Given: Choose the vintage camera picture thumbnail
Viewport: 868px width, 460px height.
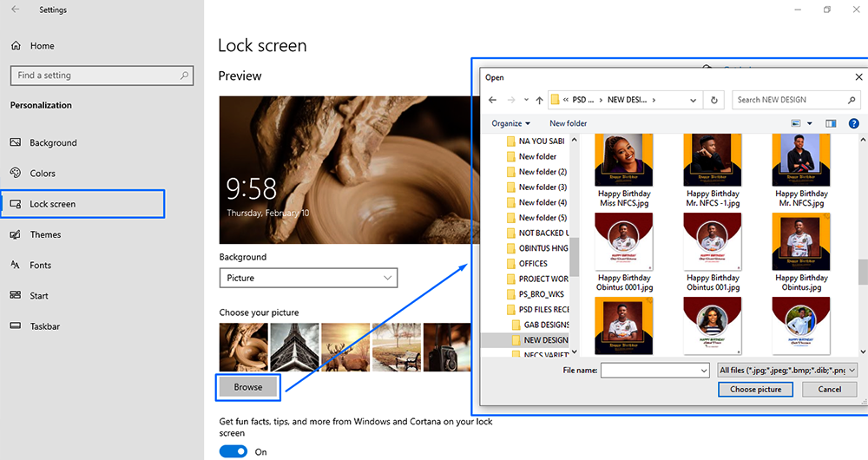Looking at the screenshot, I should (x=447, y=347).
